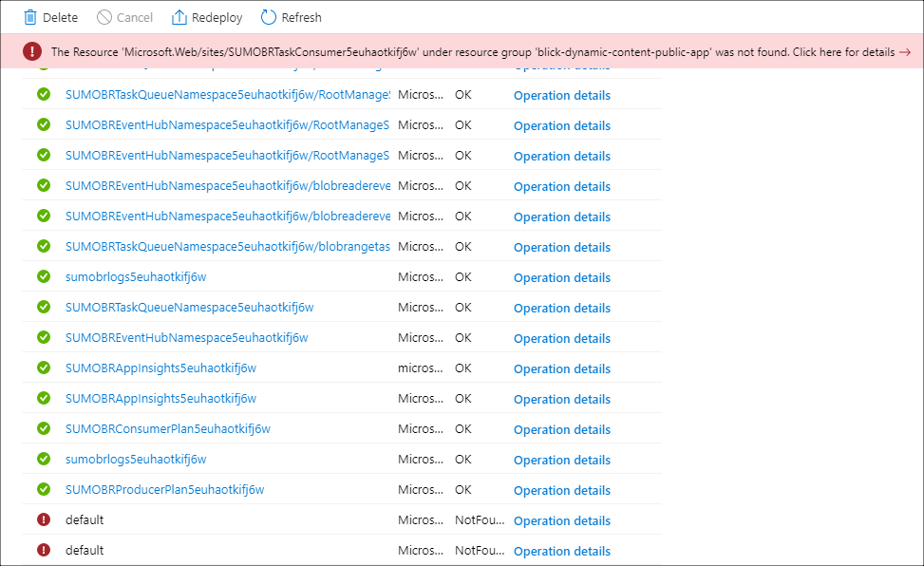Click the Delete trash icon in the toolbar

tap(28, 17)
